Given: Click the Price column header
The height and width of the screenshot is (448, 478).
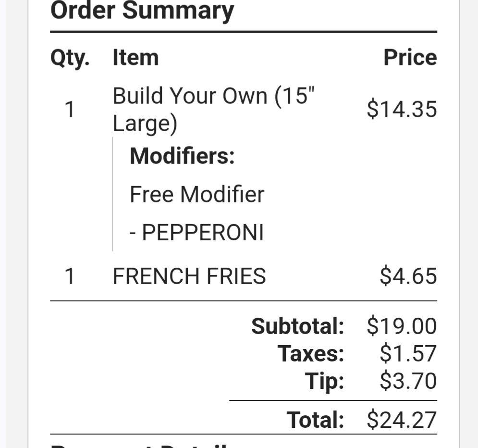Looking at the screenshot, I should [x=410, y=58].
